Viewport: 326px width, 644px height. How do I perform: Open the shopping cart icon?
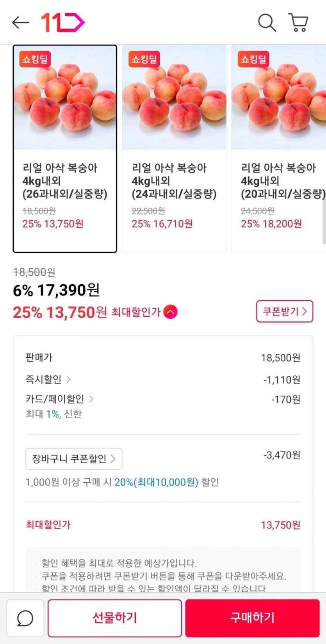[298, 23]
